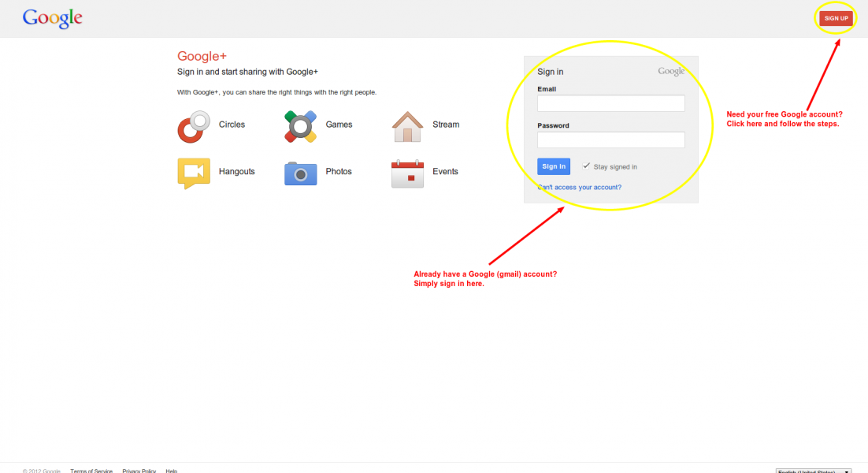This screenshot has width=868, height=473.
Task: Open the Can't access your account link
Action: pos(579,188)
